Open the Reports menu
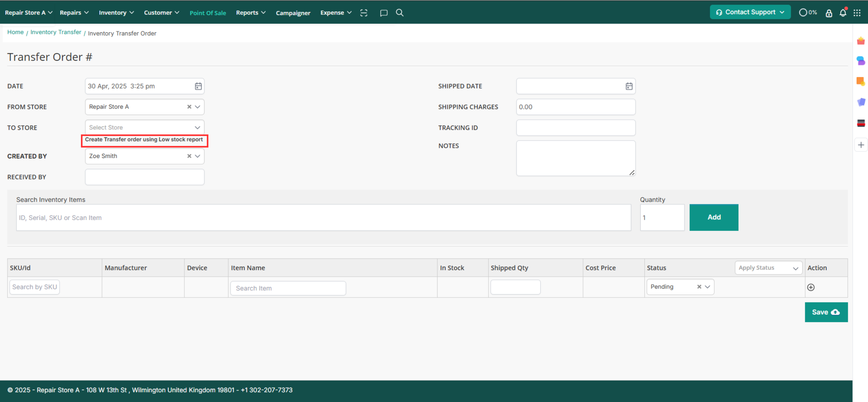The image size is (868, 402). (x=251, y=12)
